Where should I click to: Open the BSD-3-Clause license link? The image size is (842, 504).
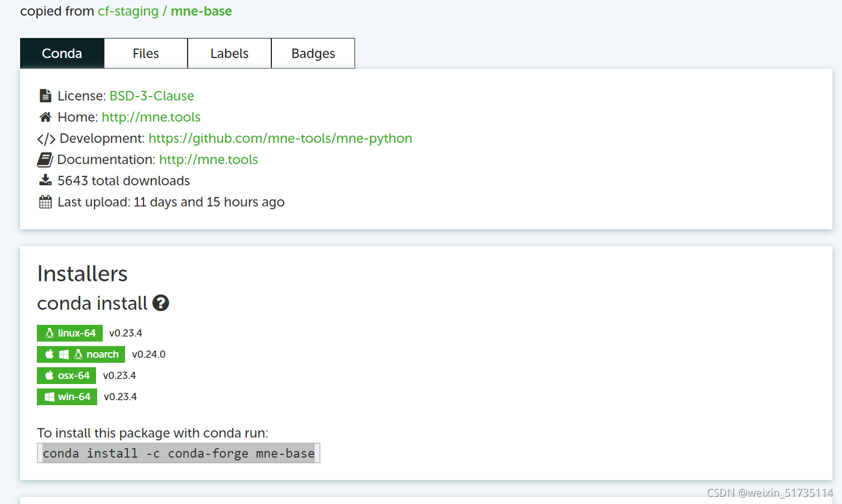[x=152, y=96]
